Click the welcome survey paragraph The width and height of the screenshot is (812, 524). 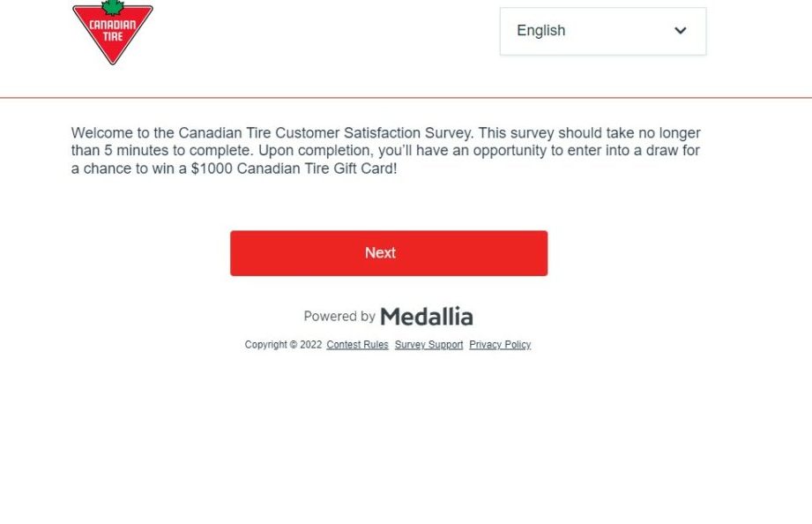click(386, 151)
